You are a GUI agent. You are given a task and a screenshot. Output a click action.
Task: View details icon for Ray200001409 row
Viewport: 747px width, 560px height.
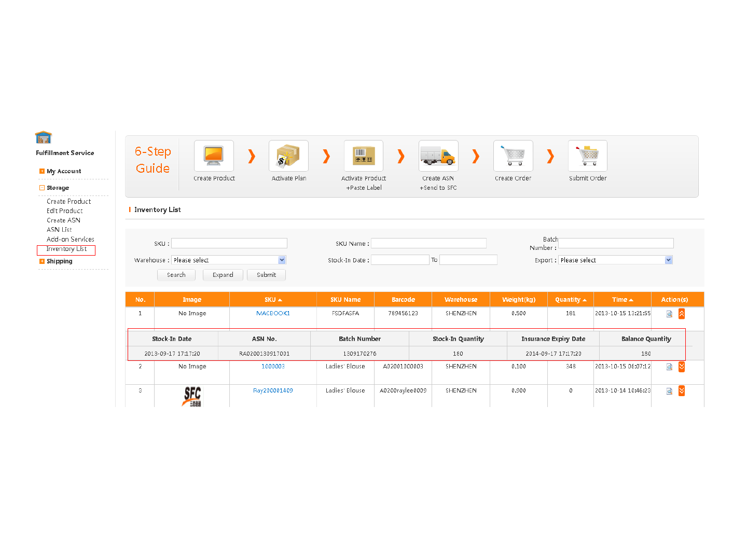(669, 391)
